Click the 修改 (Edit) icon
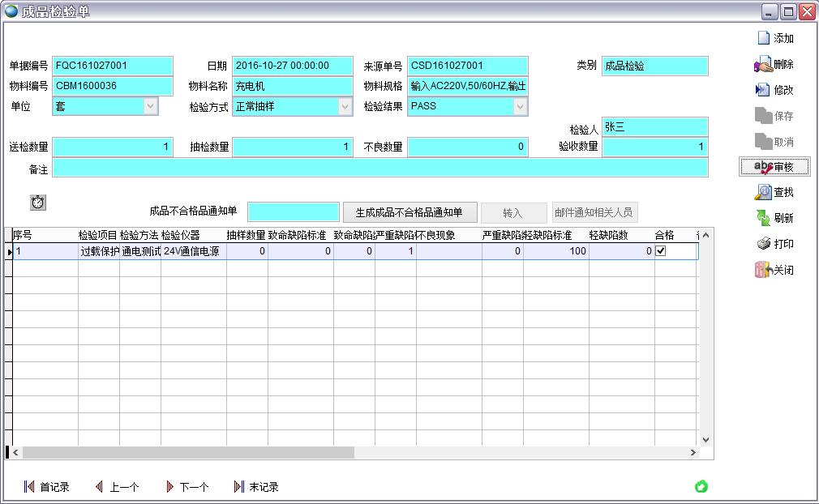Viewport: 819px width, 504px height. pos(763,90)
